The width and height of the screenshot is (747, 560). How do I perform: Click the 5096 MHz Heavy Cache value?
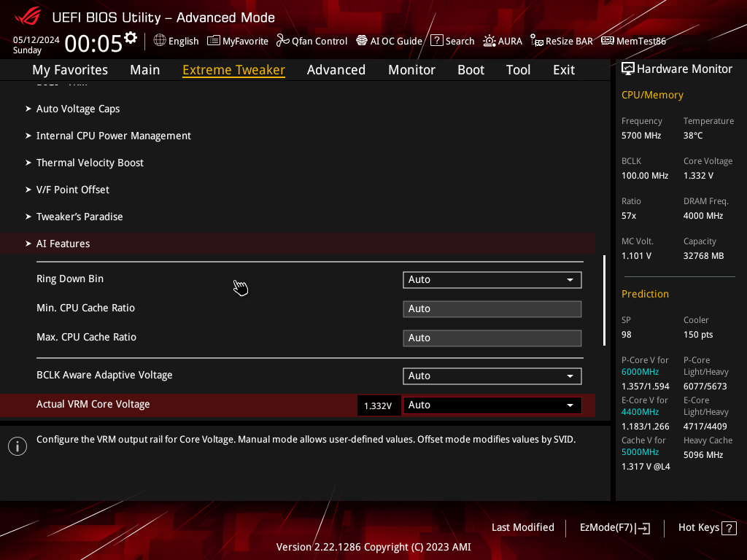[703, 455]
